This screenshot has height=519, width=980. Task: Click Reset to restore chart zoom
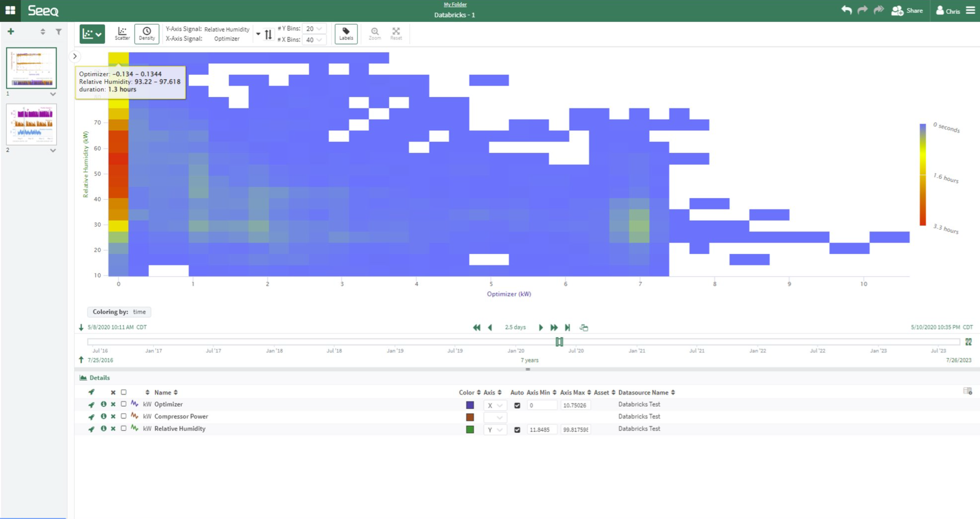pyautogui.click(x=396, y=33)
